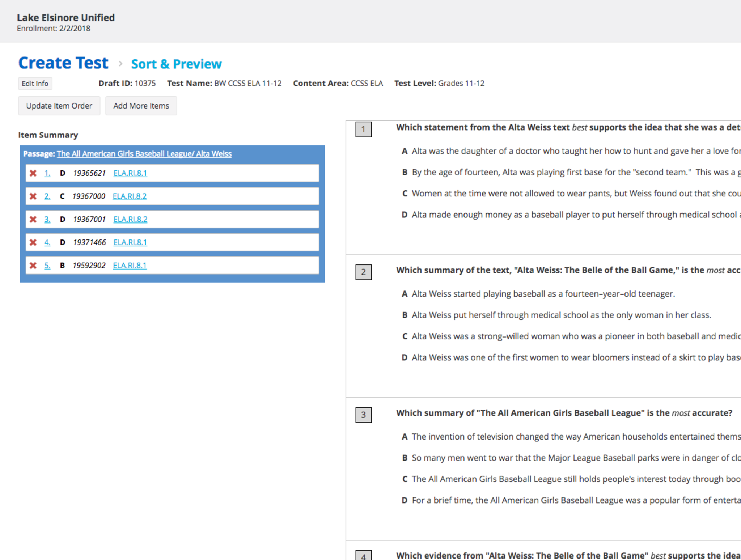Remove item 2 with red X
Image resolution: width=741 pixels, height=560 pixels.
(33, 196)
